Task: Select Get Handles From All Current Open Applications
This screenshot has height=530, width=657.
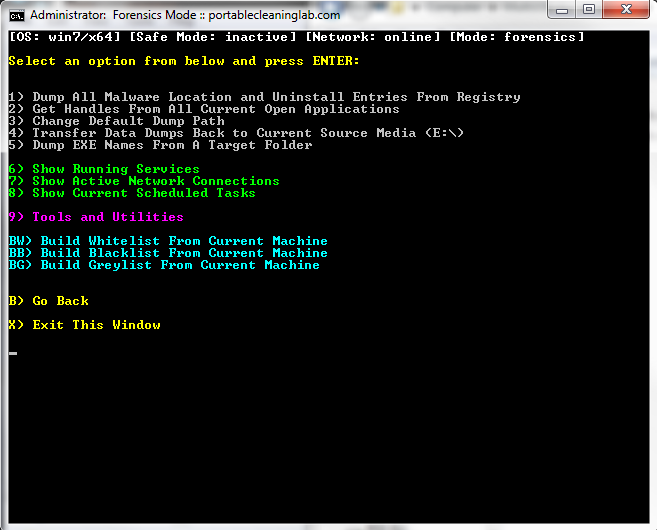Action: (204, 109)
